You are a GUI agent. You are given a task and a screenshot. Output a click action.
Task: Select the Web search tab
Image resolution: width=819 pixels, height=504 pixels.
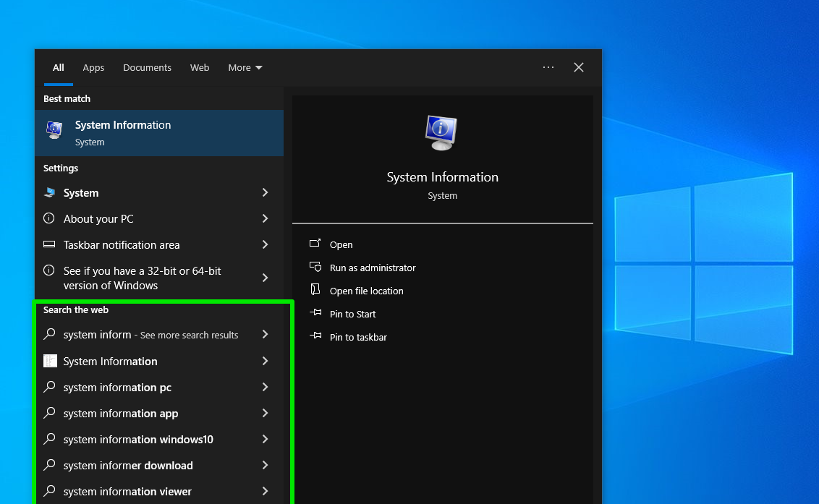[x=200, y=67]
